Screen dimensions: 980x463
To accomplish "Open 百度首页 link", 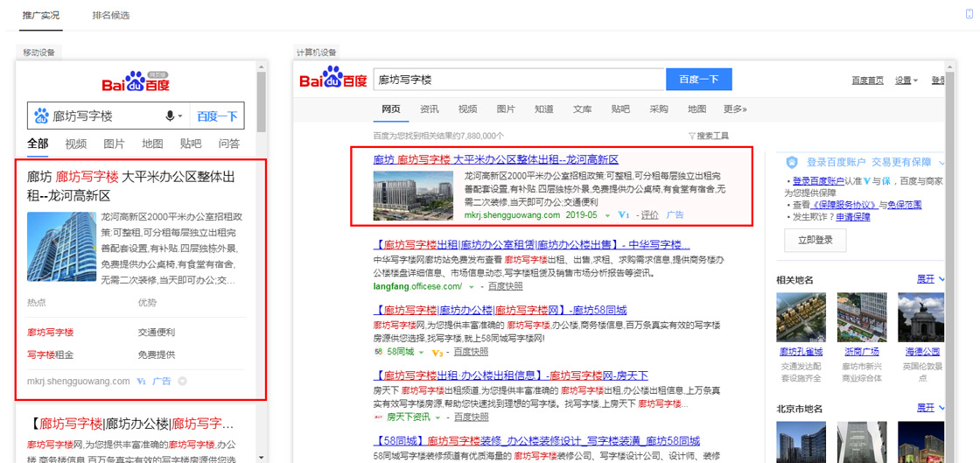I will click(x=867, y=81).
